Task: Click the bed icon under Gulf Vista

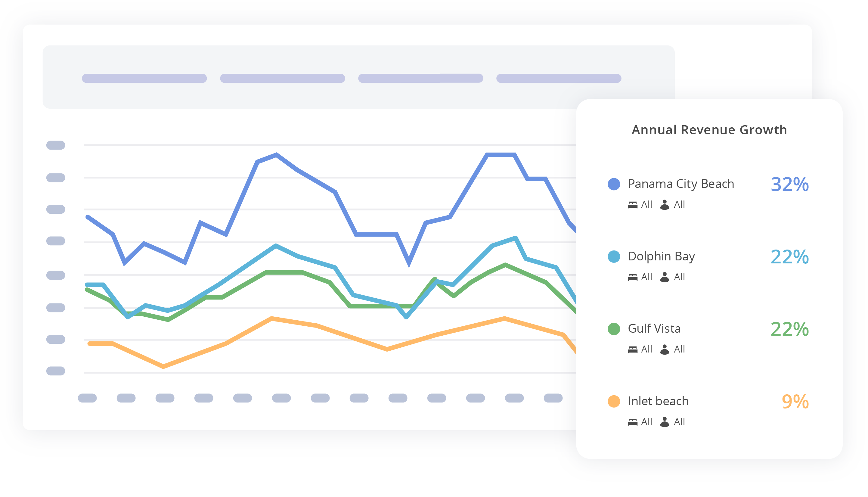Action: pyautogui.click(x=632, y=349)
